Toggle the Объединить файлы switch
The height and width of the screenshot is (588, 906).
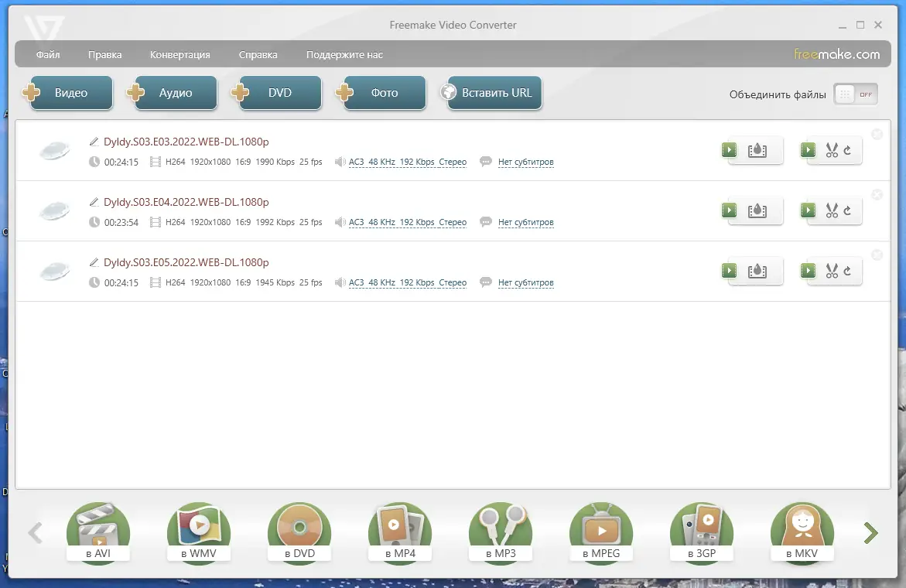[x=856, y=94]
